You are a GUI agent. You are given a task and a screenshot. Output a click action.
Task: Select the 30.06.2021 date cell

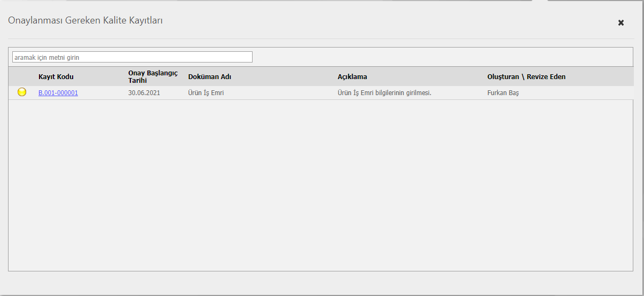tap(144, 93)
